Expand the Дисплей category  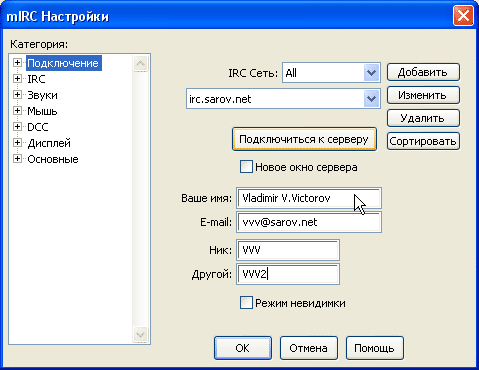17,143
